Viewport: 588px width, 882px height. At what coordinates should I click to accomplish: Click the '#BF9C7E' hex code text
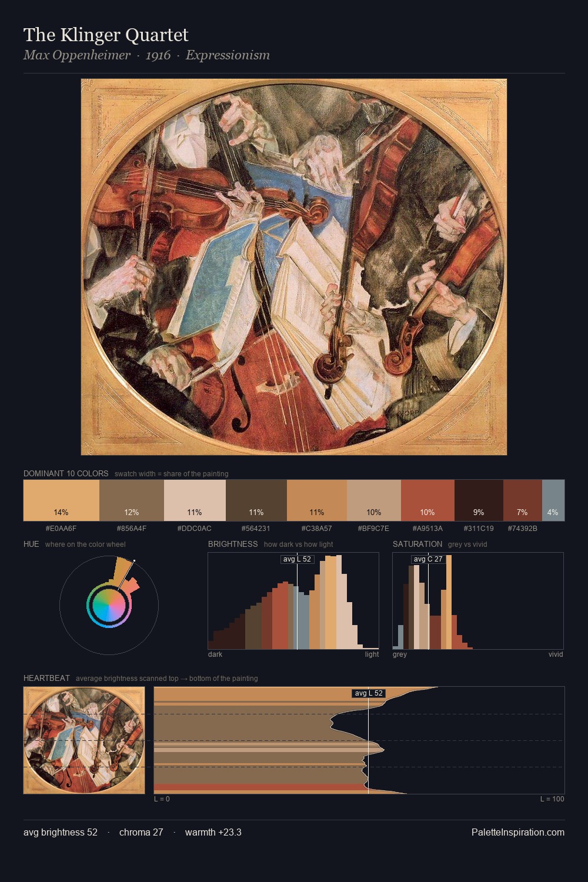374,528
